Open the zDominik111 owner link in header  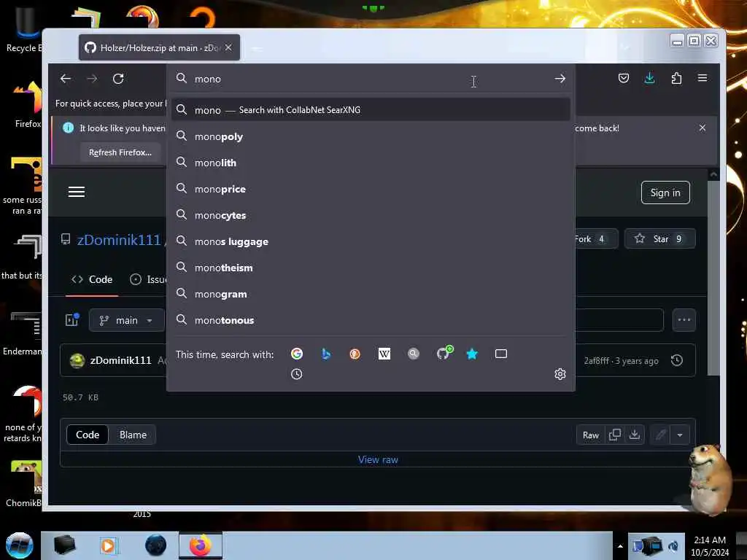(x=119, y=239)
